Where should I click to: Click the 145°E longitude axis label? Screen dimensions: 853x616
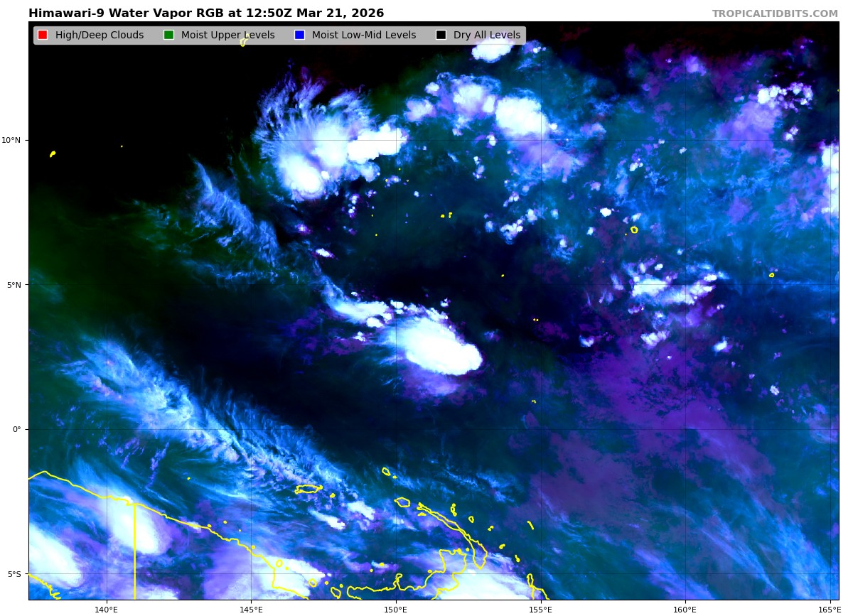point(251,609)
